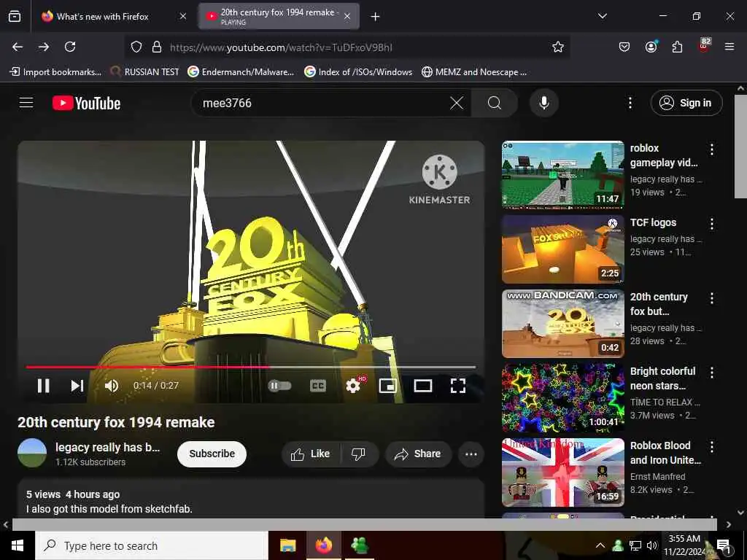This screenshot has height=560, width=747.
Task: Open video settings gear icon
Action: click(353, 385)
